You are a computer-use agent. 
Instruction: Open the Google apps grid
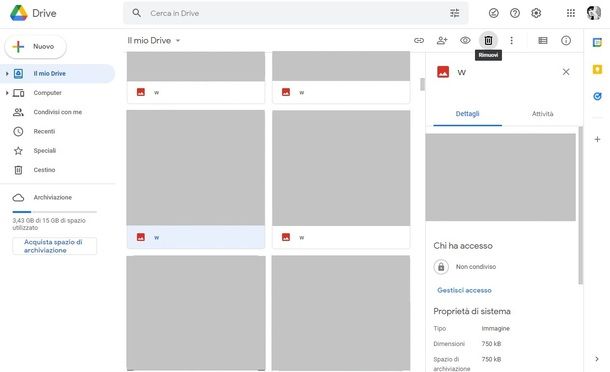pyautogui.click(x=571, y=13)
